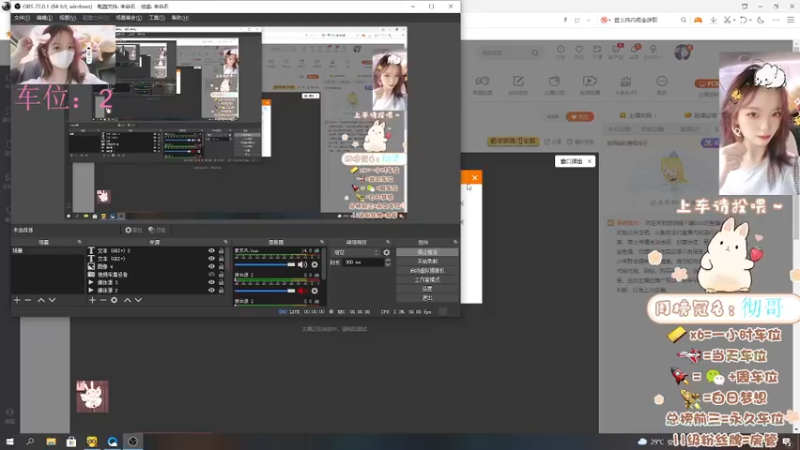Move the selected source up in the list

click(128, 300)
